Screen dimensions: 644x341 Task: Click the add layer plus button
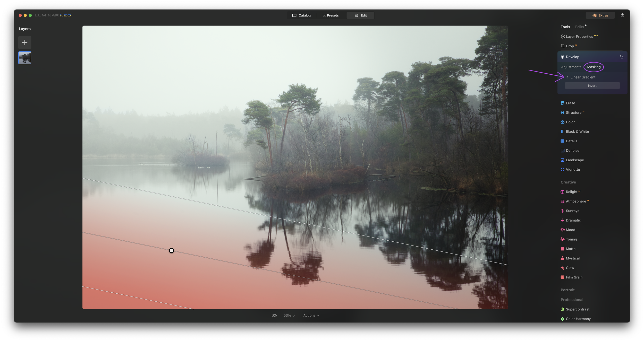[25, 42]
